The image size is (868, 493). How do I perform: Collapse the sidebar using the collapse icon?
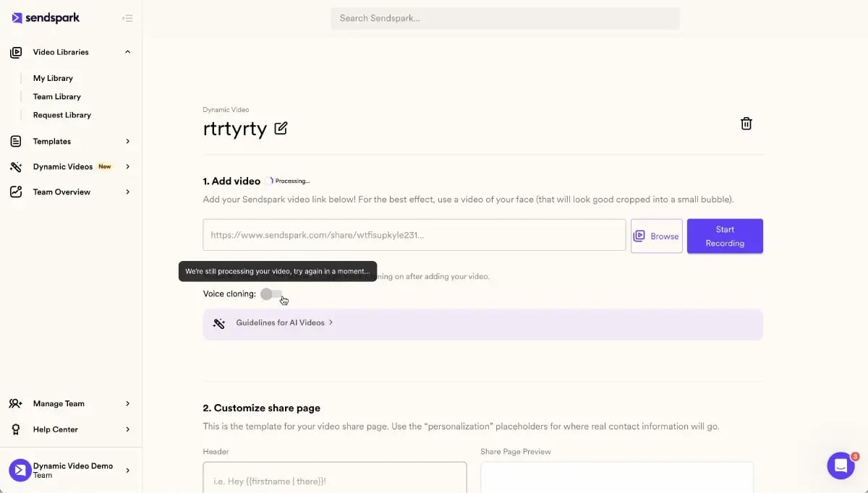(128, 17)
